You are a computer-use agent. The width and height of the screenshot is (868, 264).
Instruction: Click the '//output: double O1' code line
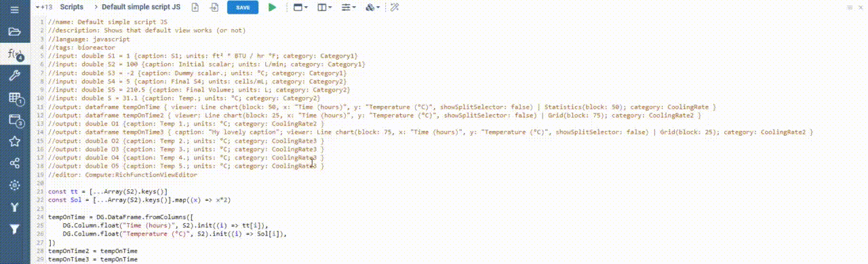[x=184, y=124]
